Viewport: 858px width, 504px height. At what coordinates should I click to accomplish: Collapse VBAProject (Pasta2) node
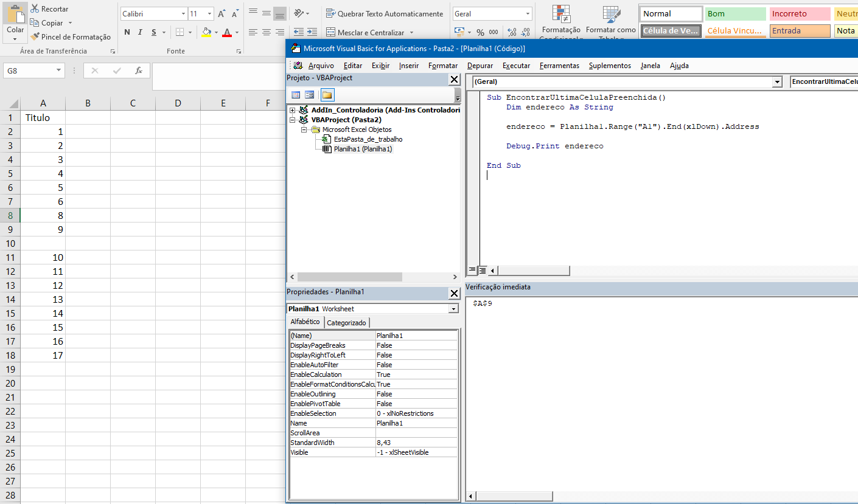[293, 120]
